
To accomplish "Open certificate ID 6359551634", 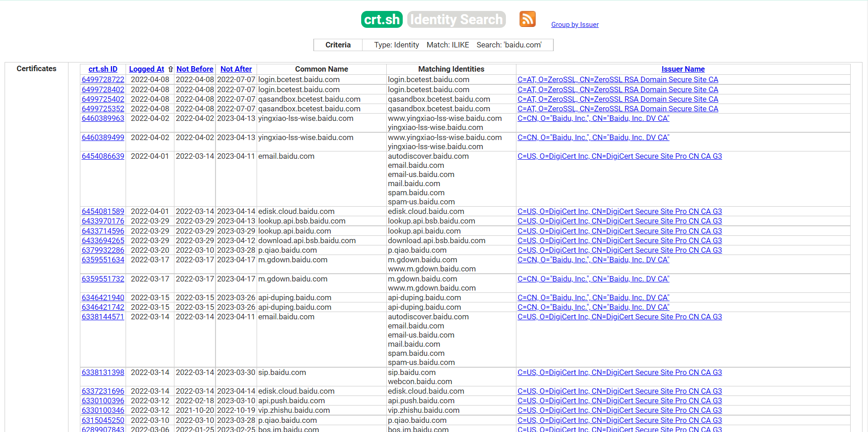I will (103, 260).
